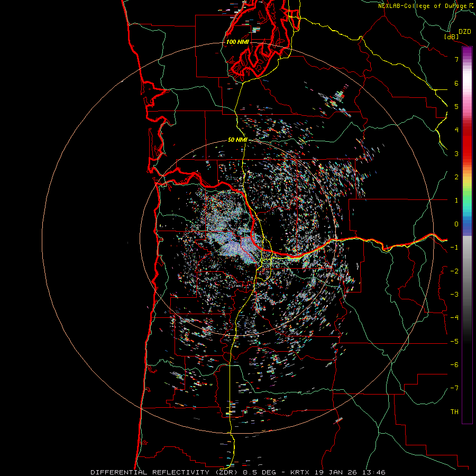Select the -7 value on the color scale
The height and width of the screenshot is (476, 476).
454,388
